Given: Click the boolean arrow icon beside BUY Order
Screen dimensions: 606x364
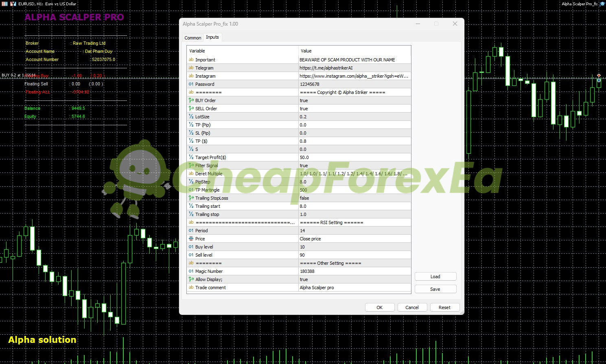Looking at the screenshot, I should [x=191, y=100].
